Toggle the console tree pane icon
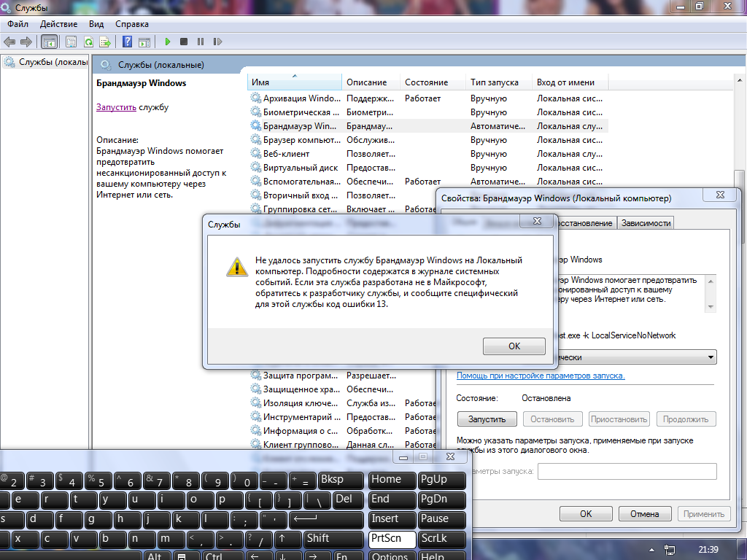The image size is (747, 560). (49, 42)
